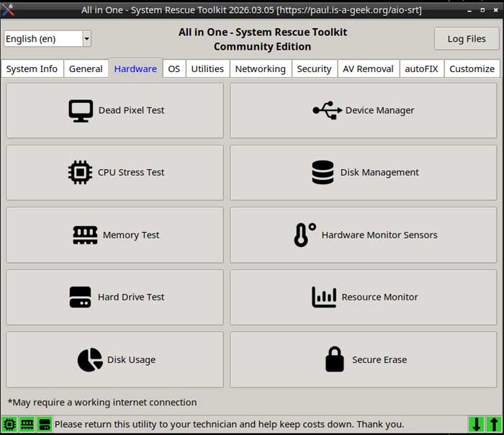Click the English (en) language field
Image resolution: width=504 pixels, height=435 pixels.
point(44,39)
